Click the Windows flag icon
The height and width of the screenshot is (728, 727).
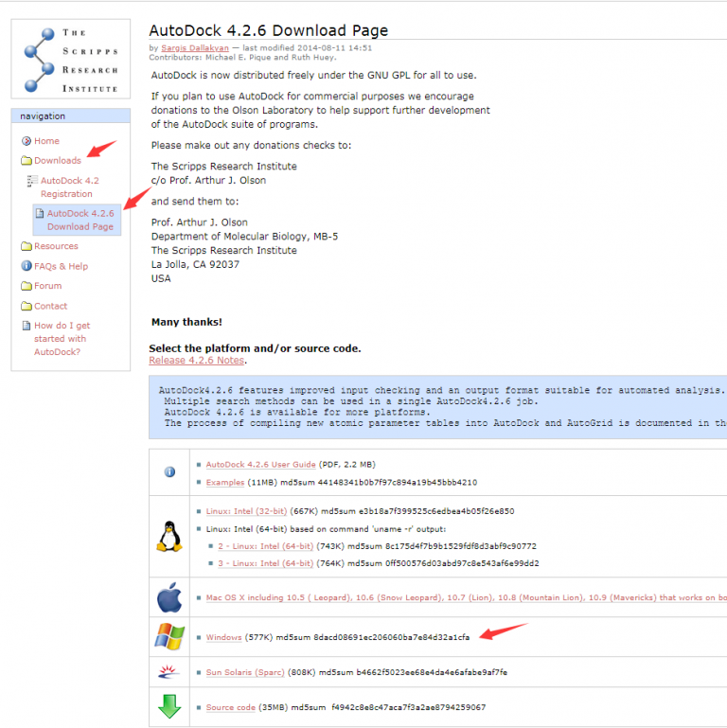click(x=169, y=637)
